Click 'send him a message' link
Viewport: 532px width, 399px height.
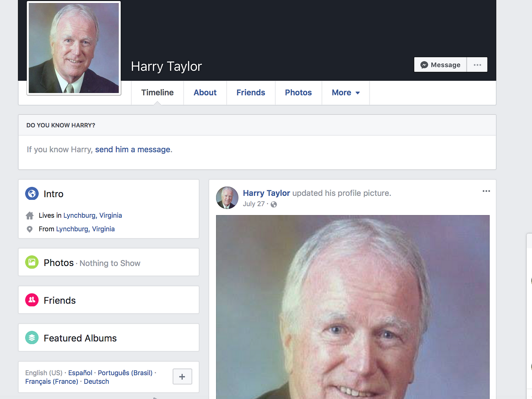pyautogui.click(x=133, y=150)
